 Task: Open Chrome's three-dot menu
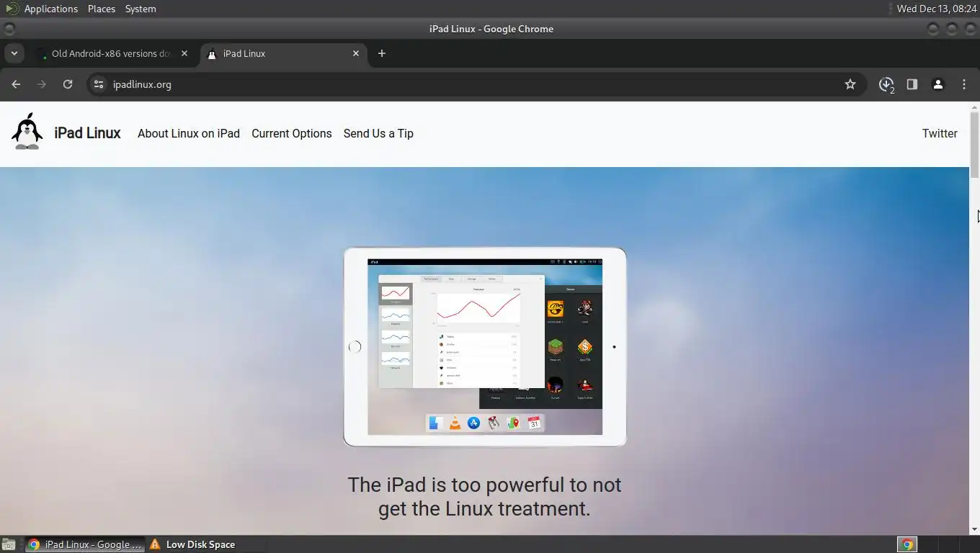[x=964, y=84]
